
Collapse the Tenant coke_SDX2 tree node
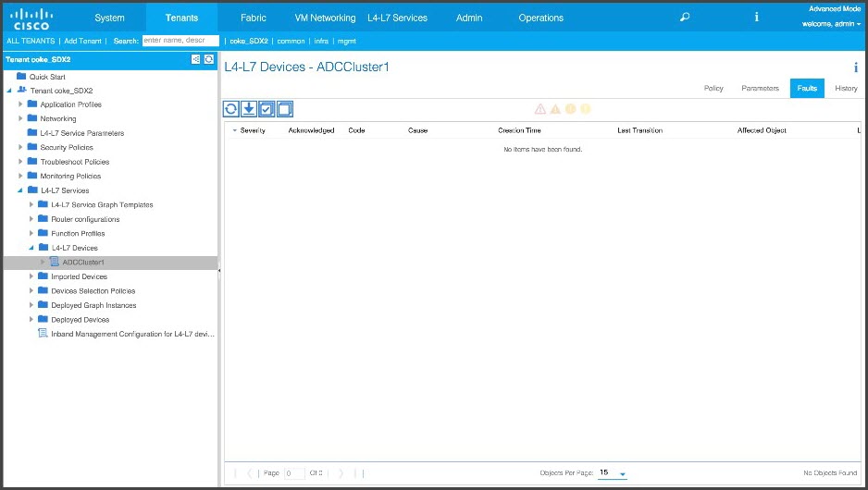tap(9, 91)
